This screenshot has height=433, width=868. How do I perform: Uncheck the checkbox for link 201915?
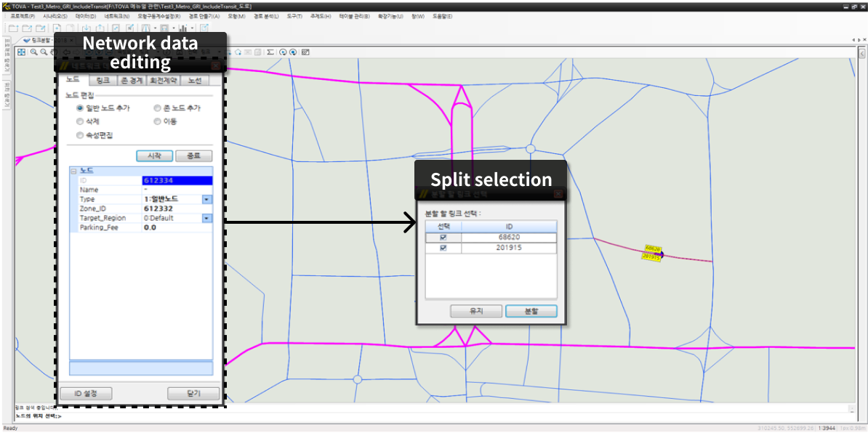point(443,248)
